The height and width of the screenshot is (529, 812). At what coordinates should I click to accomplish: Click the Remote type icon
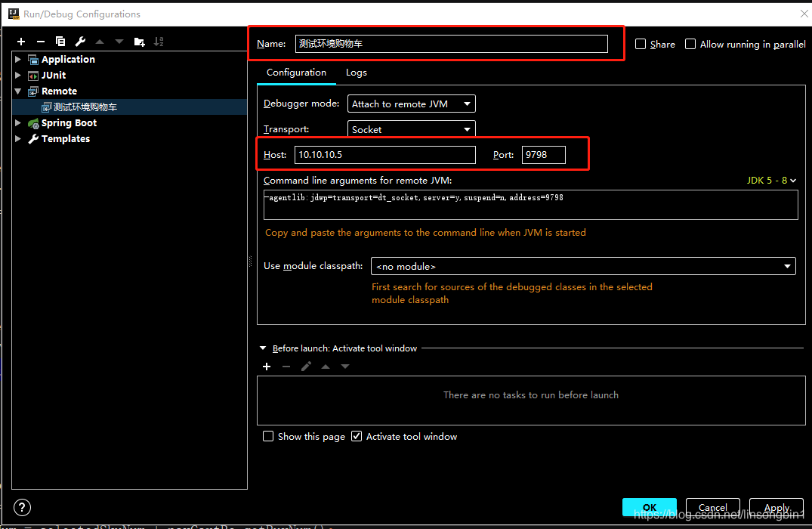coord(33,91)
